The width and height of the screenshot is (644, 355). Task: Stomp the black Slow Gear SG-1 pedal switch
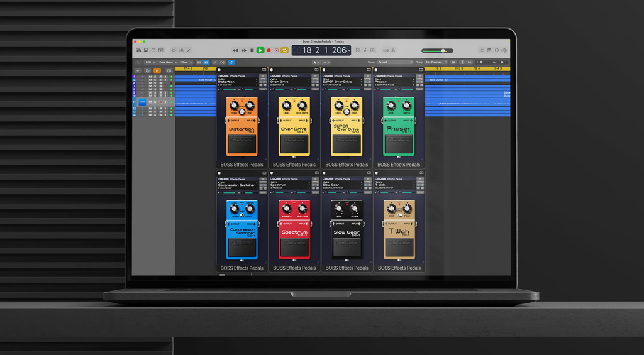[347, 248]
